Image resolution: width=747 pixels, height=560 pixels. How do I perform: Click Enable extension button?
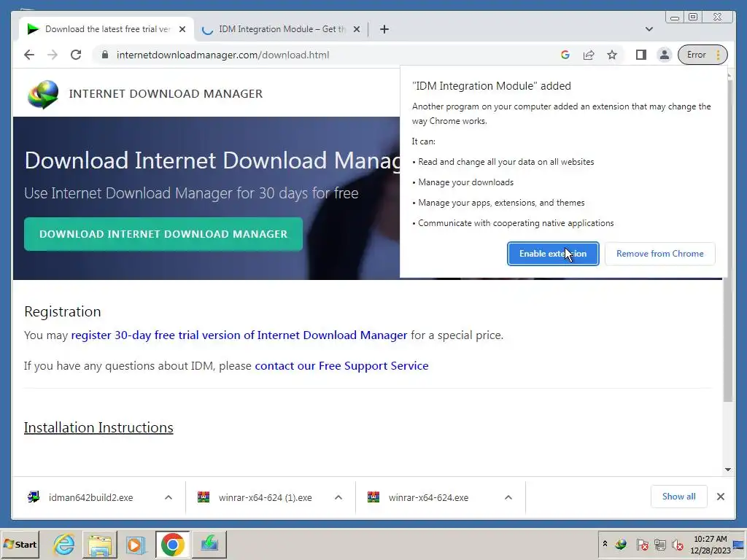[553, 253]
